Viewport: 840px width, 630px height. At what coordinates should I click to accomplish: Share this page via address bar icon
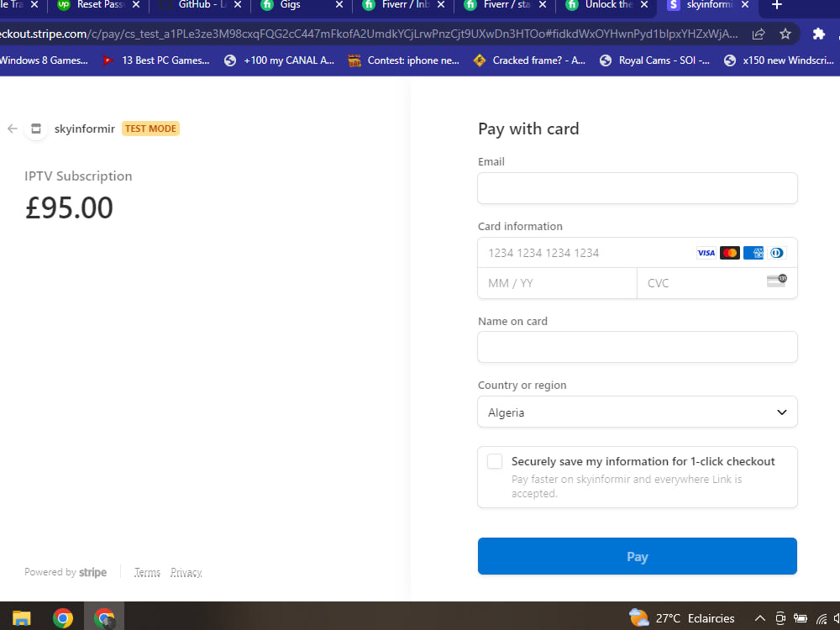point(758,34)
